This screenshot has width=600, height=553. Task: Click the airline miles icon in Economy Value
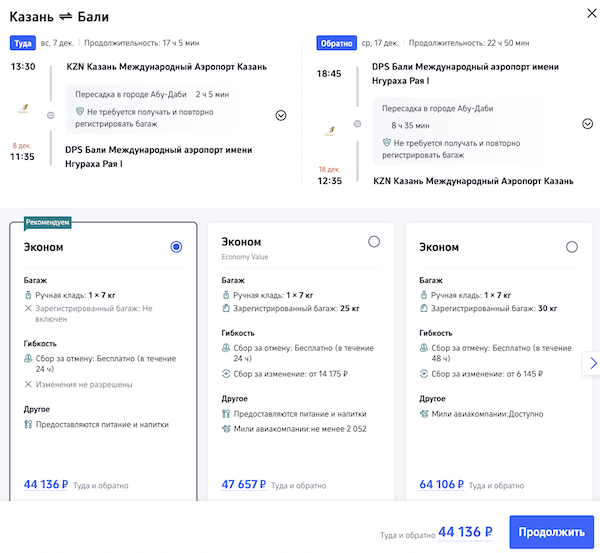(225, 430)
